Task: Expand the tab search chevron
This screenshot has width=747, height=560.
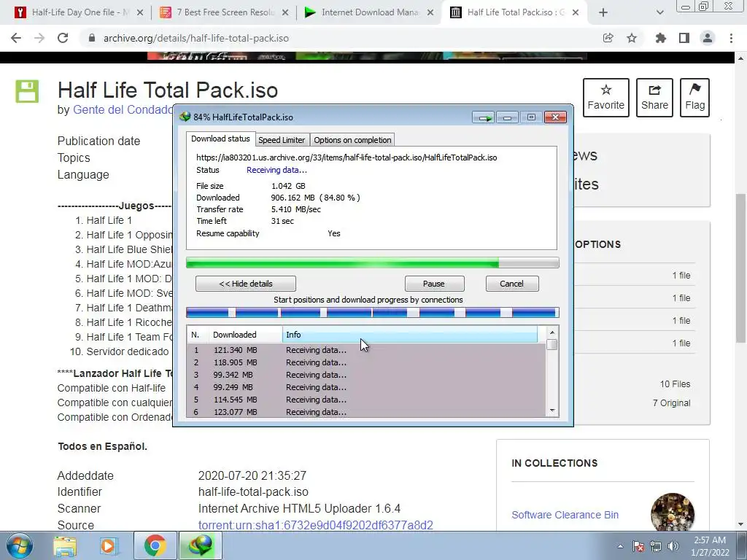Action: click(x=659, y=13)
